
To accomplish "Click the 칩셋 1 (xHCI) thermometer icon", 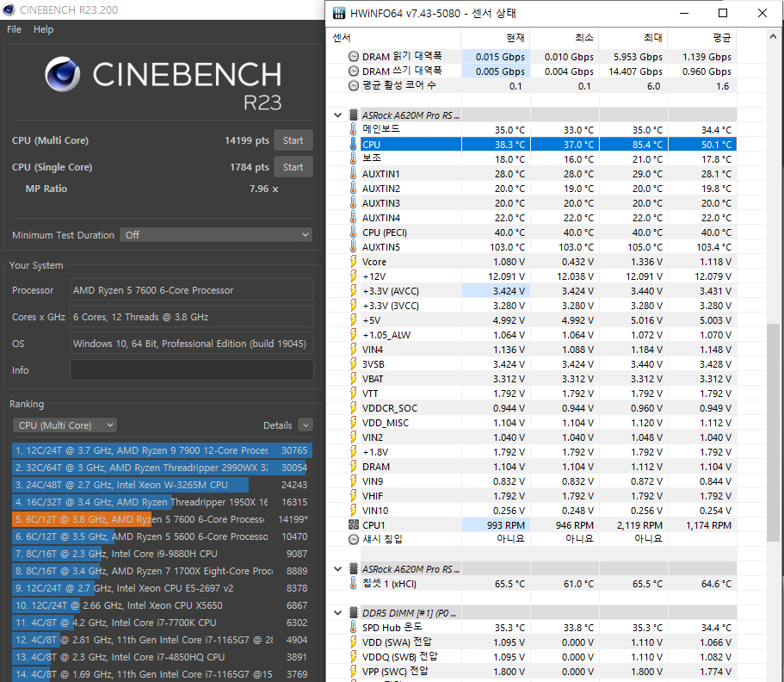I will (354, 584).
